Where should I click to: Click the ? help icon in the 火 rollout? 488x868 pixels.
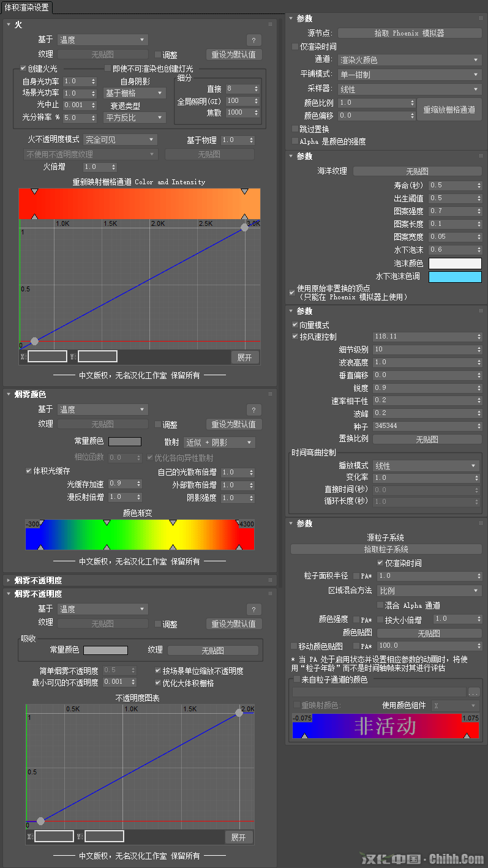253,40
